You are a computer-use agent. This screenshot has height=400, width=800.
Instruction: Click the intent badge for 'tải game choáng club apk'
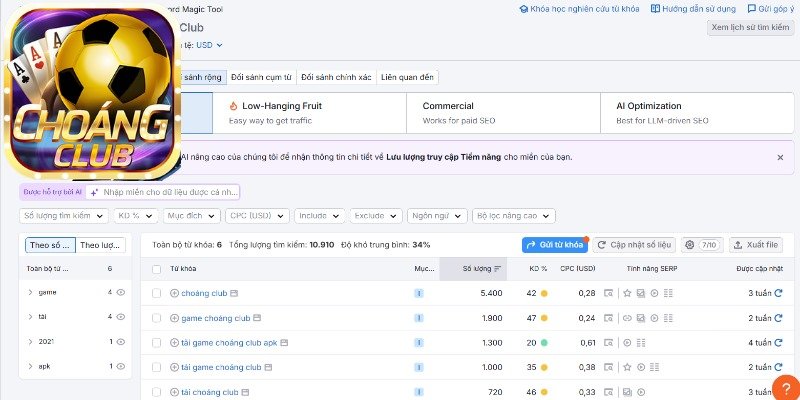pos(419,343)
